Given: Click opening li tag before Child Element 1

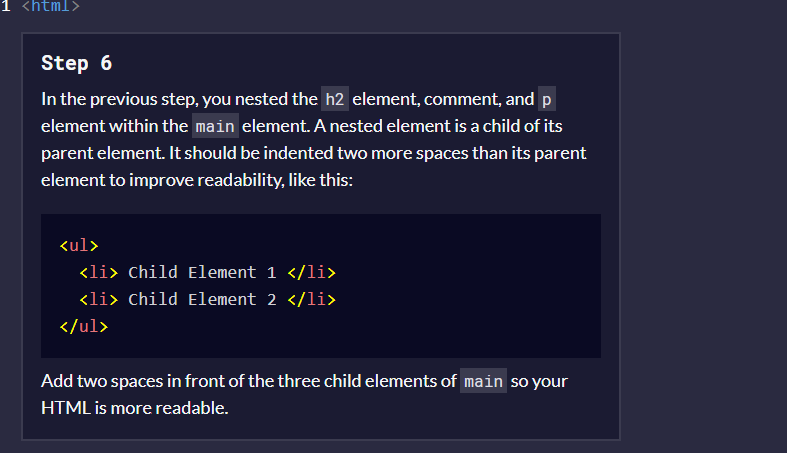Looking at the screenshot, I should [x=99, y=272].
